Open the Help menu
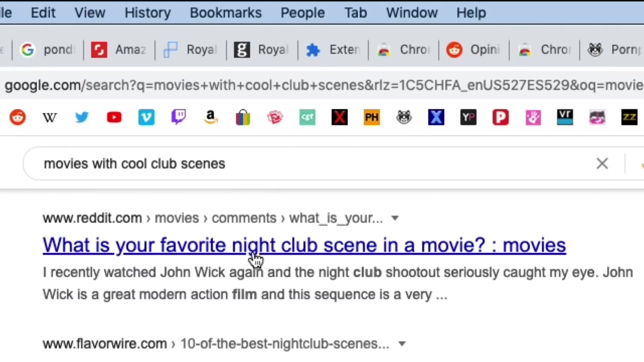Viewport: 644px width, 362px height. click(471, 13)
